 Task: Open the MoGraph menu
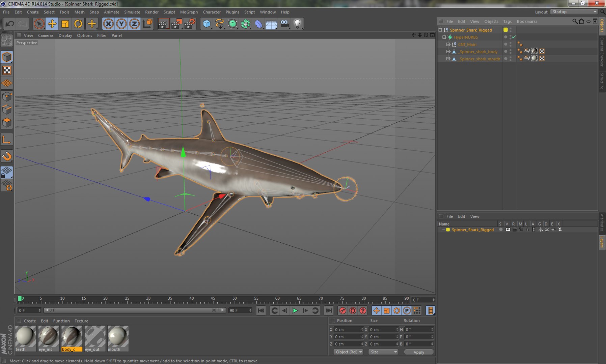pos(189,12)
